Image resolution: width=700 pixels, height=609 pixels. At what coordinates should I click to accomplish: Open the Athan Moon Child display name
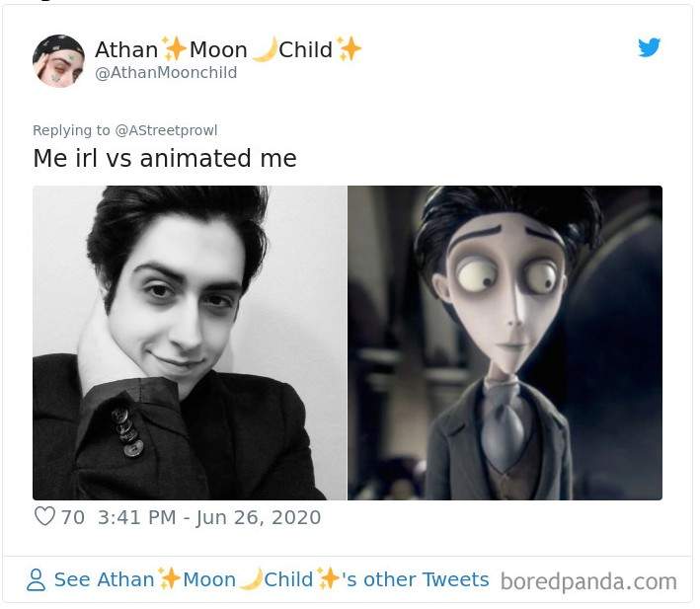tap(228, 48)
